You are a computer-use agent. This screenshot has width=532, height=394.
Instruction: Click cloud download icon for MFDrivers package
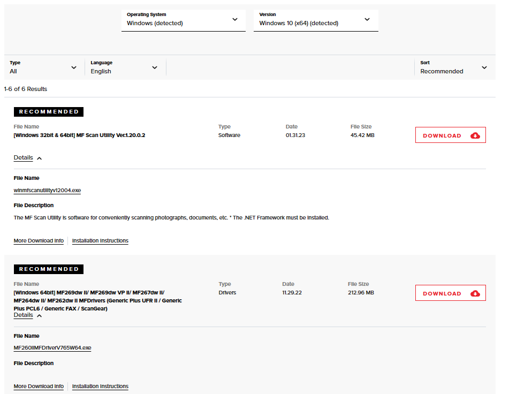click(475, 293)
